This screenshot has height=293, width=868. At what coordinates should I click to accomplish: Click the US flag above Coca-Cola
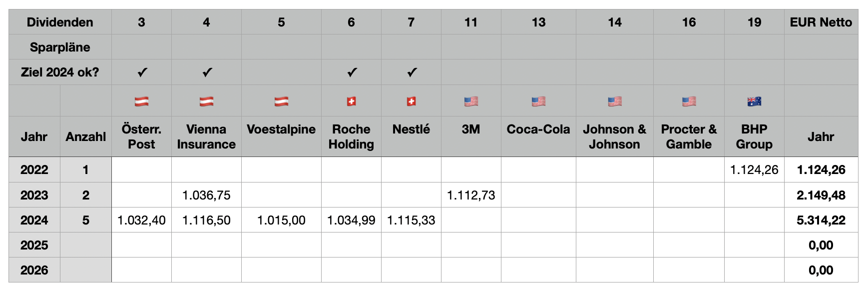click(x=538, y=101)
